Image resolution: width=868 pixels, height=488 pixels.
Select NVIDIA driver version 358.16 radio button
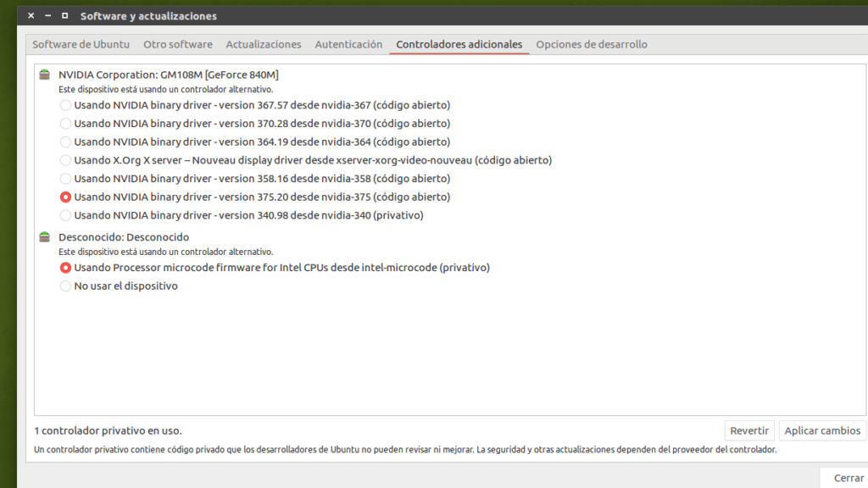[65, 179]
